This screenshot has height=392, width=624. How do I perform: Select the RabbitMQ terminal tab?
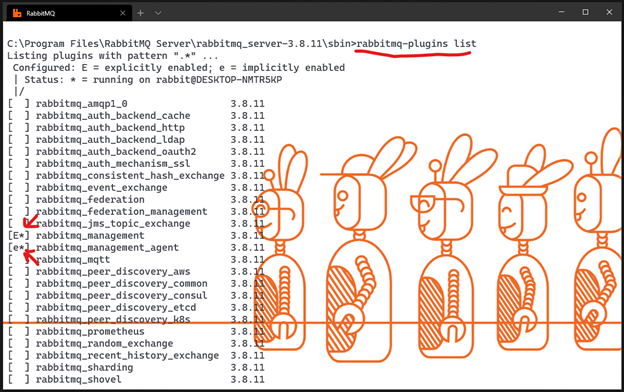[x=70, y=13]
